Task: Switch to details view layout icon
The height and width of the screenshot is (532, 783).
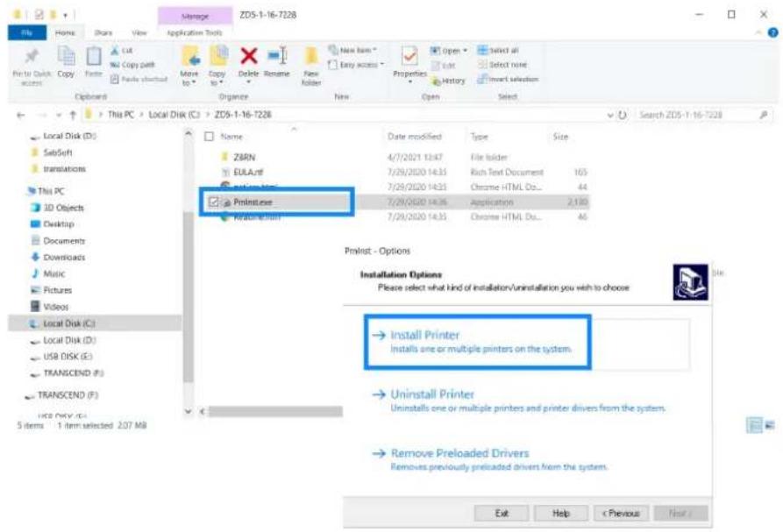Action: pyautogui.click(x=755, y=425)
